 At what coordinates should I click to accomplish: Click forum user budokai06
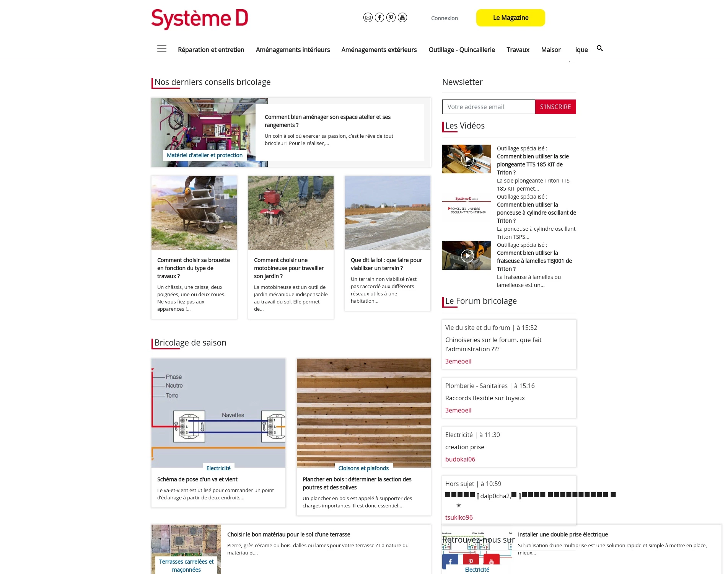tap(460, 459)
